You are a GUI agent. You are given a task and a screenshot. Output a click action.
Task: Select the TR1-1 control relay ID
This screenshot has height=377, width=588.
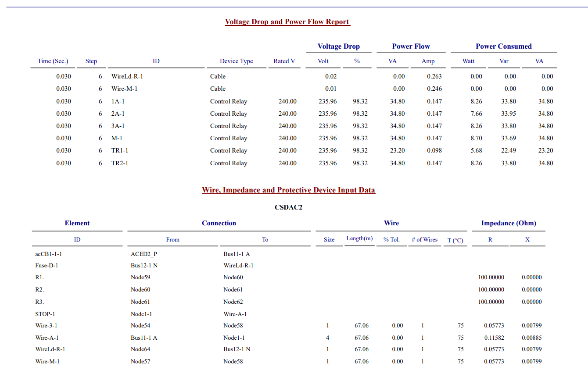(119, 151)
